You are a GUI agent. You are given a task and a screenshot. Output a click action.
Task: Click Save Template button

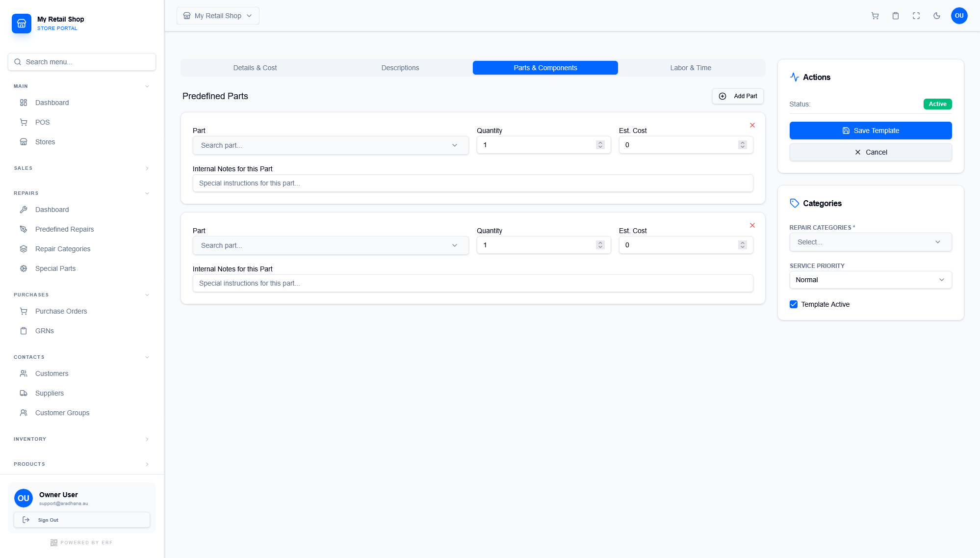coord(871,131)
